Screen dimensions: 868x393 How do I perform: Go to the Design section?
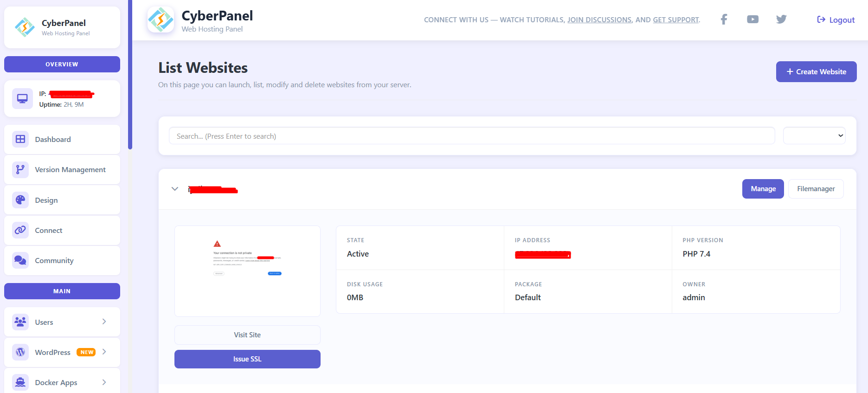[62, 200]
